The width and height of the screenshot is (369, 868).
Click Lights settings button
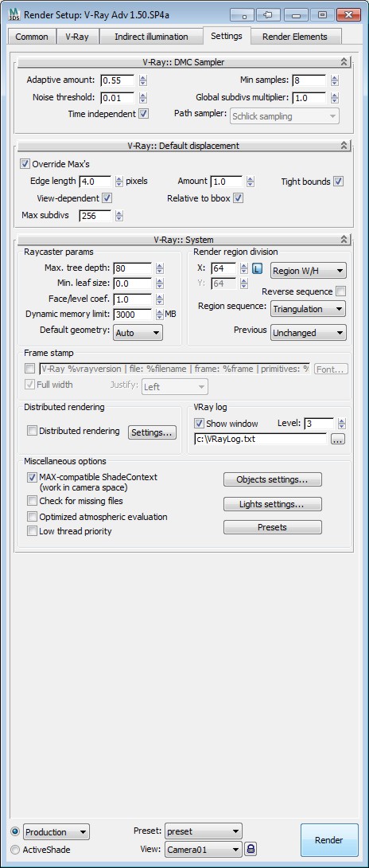272,504
